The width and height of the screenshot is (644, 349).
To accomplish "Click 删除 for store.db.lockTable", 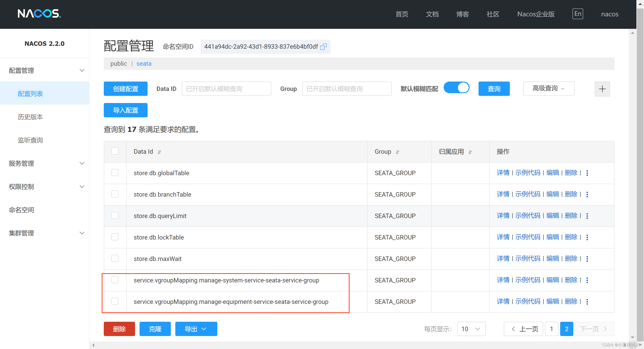I will click(571, 237).
